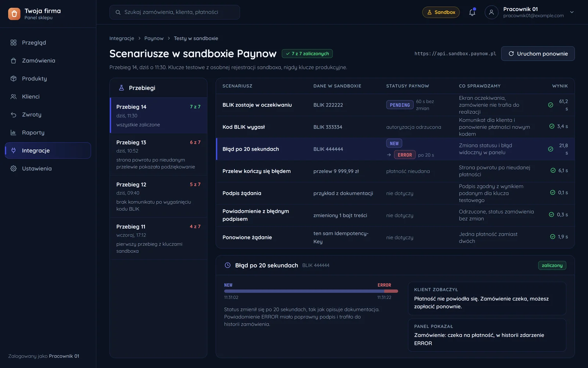Click the user avatar icon
Image resolution: width=588 pixels, height=368 pixels.
(x=491, y=12)
